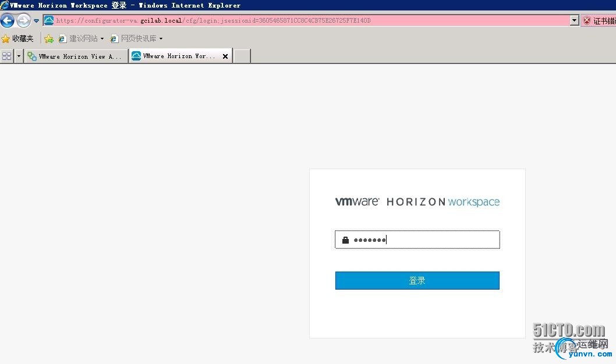Expand the 网页快讯库 dropdown arrow
Image resolution: width=616 pixels, height=364 pixels.
[161, 39]
